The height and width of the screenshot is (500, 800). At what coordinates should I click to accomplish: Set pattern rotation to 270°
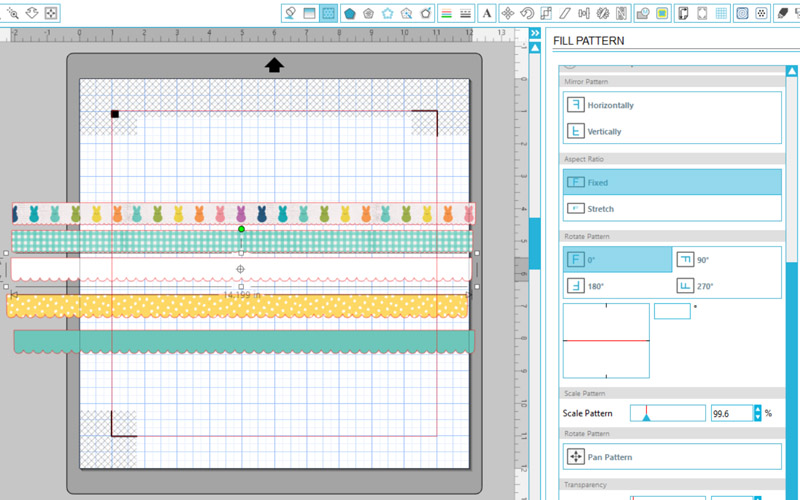pos(727,286)
